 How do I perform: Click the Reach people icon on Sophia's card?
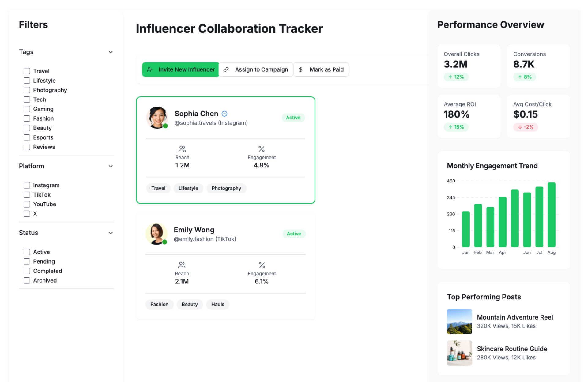point(182,149)
